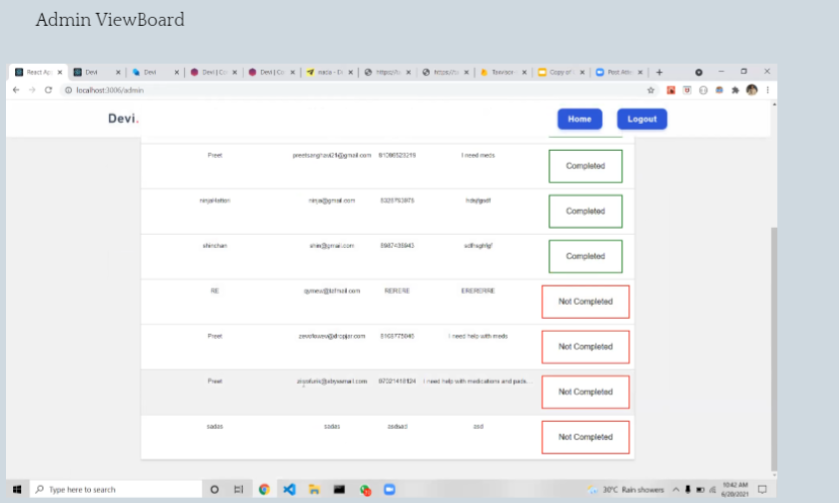Click the 30°C Rain showers weather widget
This screenshot has height=503, width=839.
pyautogui.click(x=626, y=489)
